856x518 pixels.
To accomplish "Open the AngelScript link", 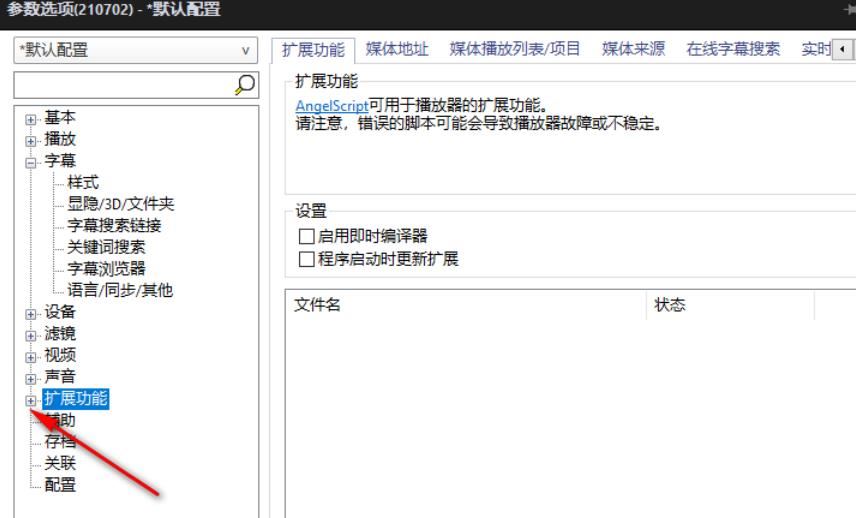I will pos(332,105).
